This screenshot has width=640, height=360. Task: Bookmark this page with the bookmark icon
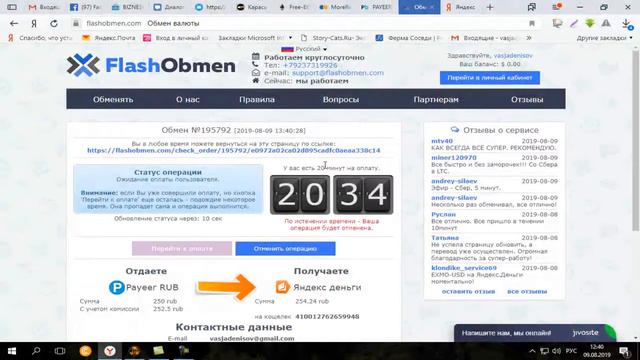(x=532, y=24)
